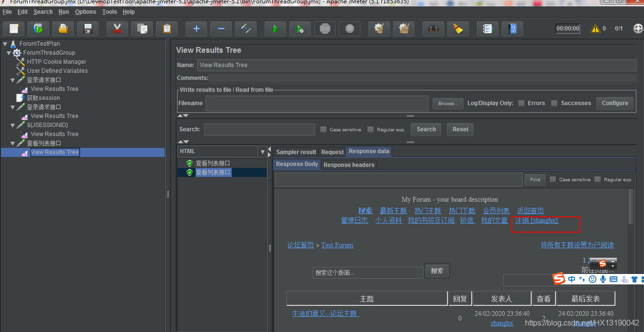This screenshot has width=644, height=332.
Task: Open the Options menu
Action: pos(86,12)
